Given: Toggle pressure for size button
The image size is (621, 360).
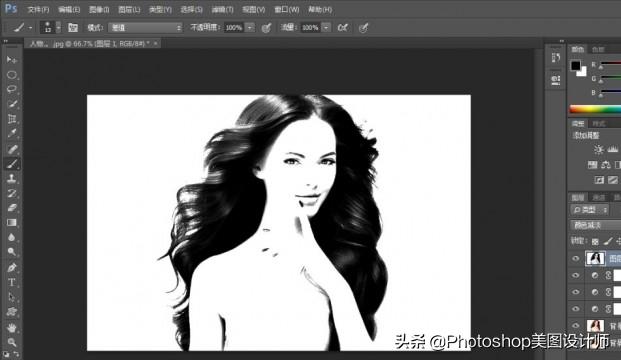Looking at the screenshot, I should [x=363, y=28].
